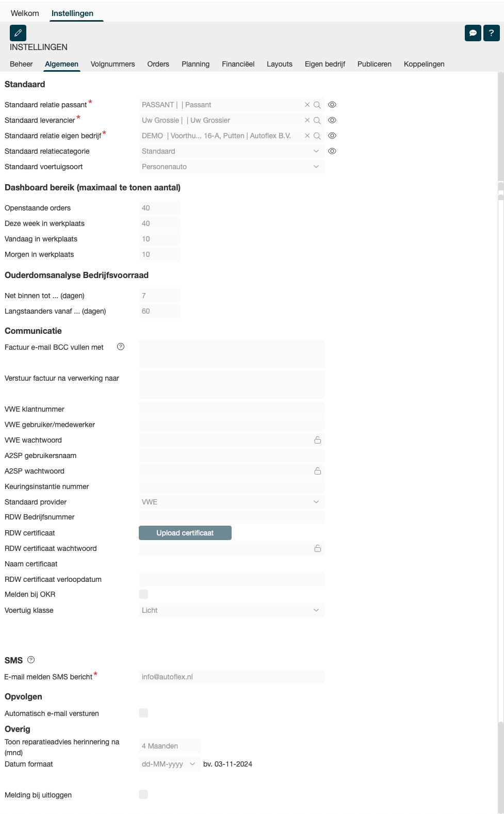Open the Standaard provider dropdown
The width and height of the screenshot is (504, 814).
316,502
